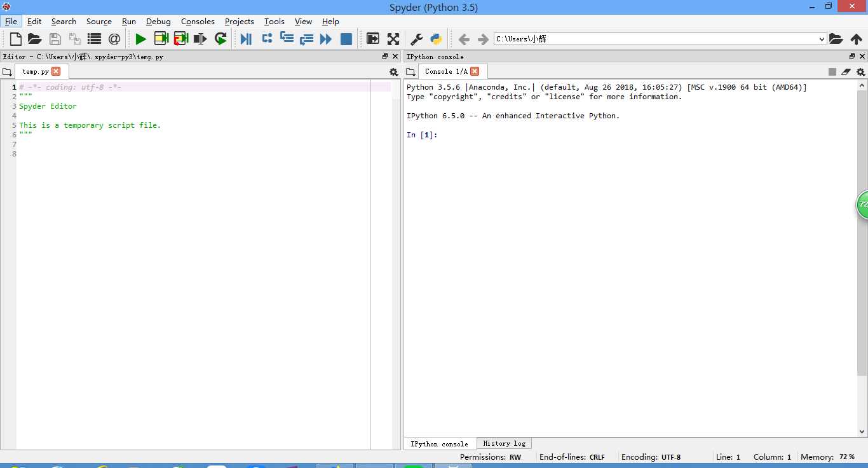Open the Edit menu
868x468 pixels.
pos(34,21)
